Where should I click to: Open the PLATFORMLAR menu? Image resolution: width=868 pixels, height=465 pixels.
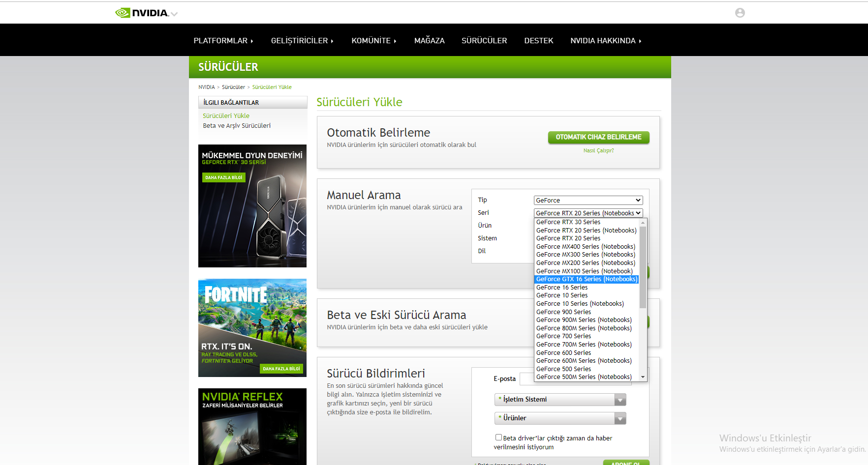tap(223, 41)
